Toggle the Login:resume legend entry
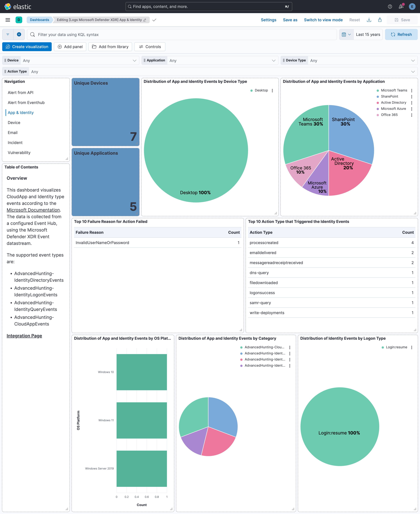The width and height of the screenshot is (420, 514). (x=396, y=347)
